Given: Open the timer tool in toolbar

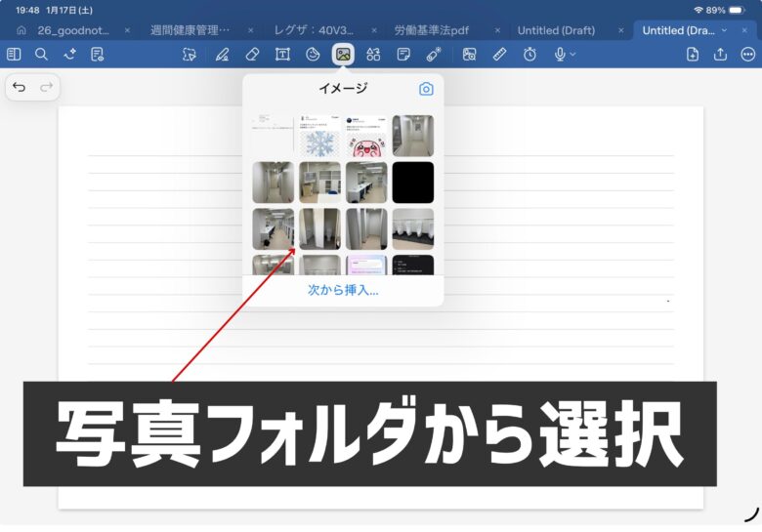Looking at the screenshot, I should point(529,55).
